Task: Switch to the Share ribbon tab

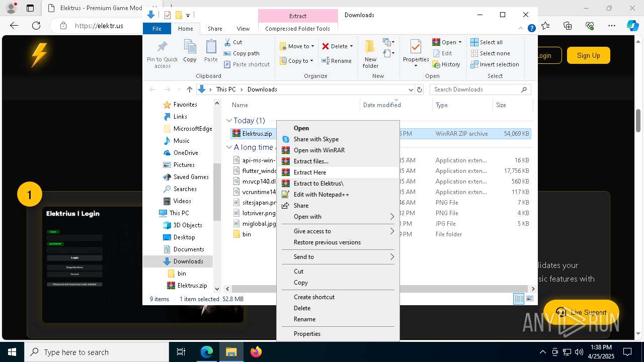Action: click(x=215, y=29)
